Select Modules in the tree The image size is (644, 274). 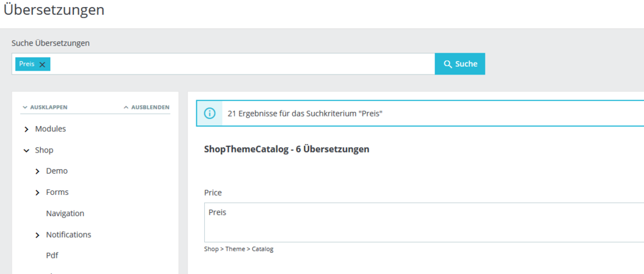(50, 129)
